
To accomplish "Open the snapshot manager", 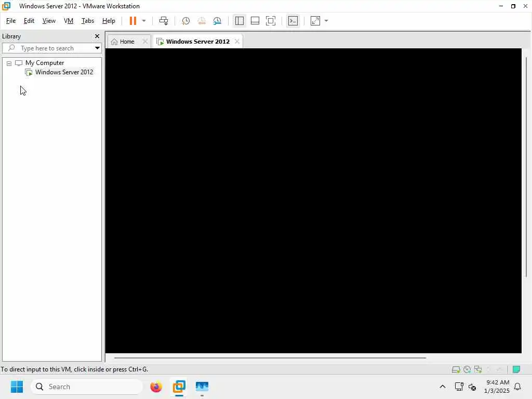I will (x=217, y=21).
